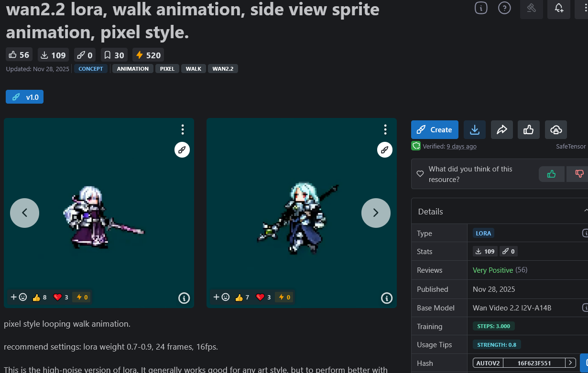Open the armored spear sprite image

[302, 213]
